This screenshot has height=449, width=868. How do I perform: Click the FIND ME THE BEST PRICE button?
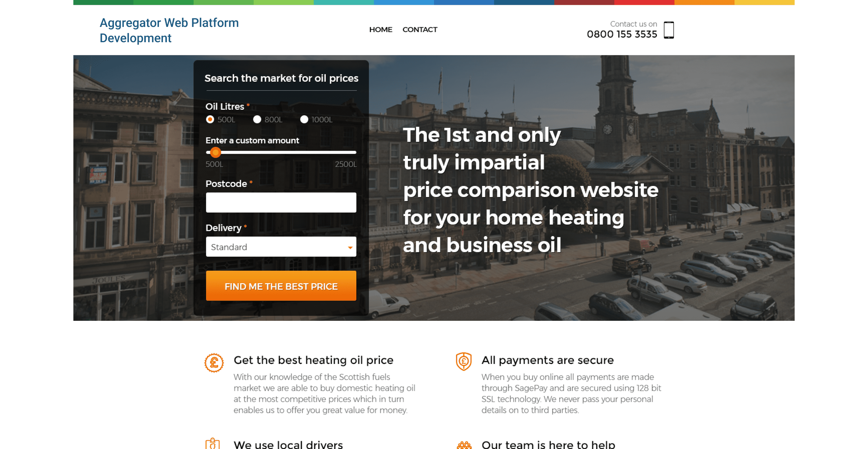coord(281,286)
